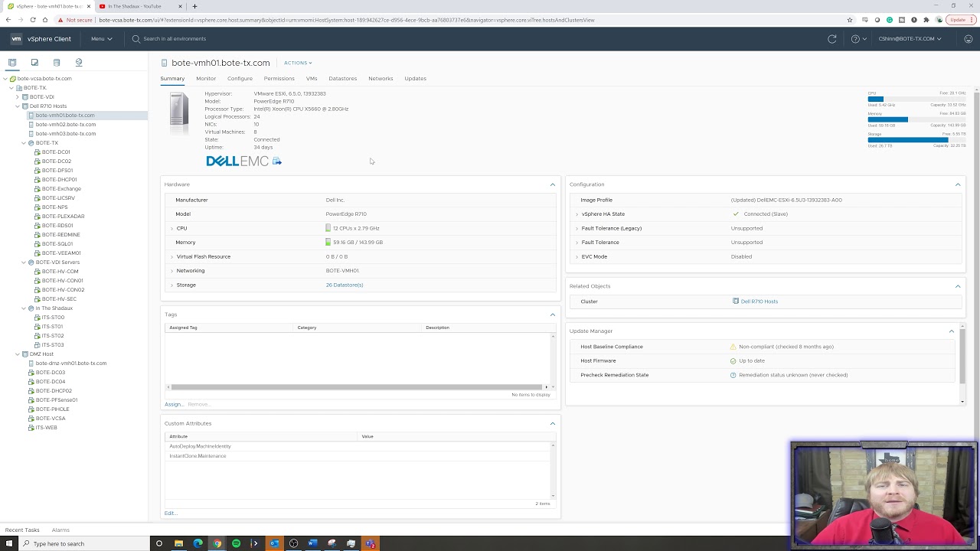The image size is (980, 551).
Task: Open the ACTIONS dropdown
Action: pos(298,63)
